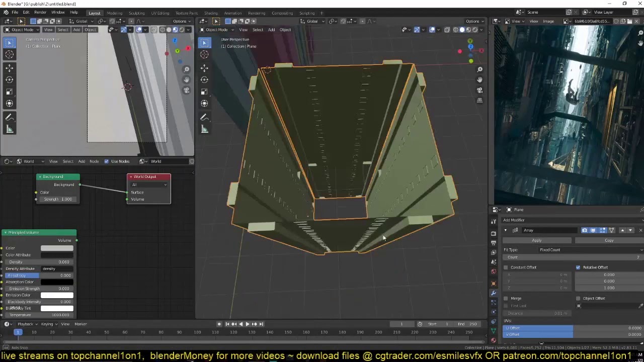This screenshot has width=644, height=362.
Task: Switch to the Modeling workspace tab
Action: pos(114,13)
